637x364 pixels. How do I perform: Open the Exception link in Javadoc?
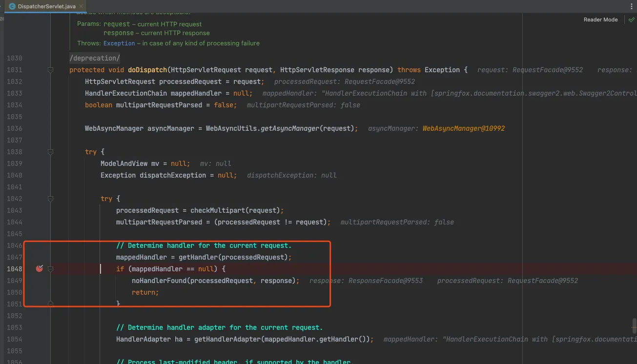pos(119,43)
